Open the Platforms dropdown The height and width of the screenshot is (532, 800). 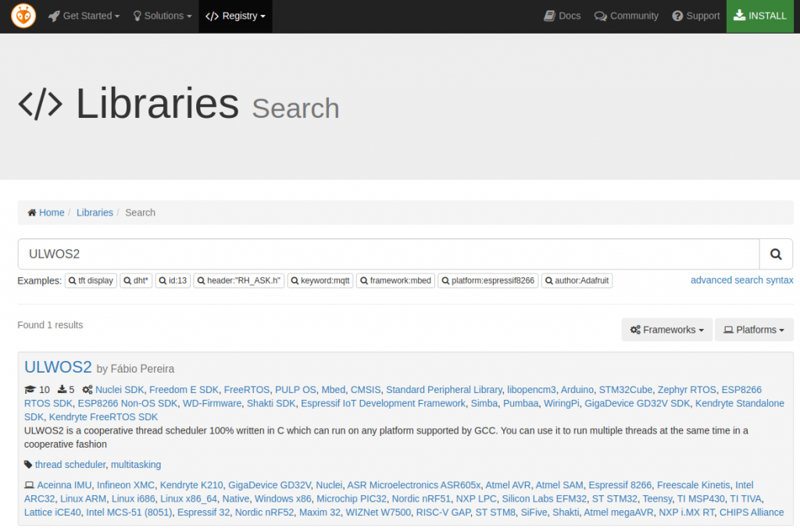pyautogui.click(x=754, y=329)
